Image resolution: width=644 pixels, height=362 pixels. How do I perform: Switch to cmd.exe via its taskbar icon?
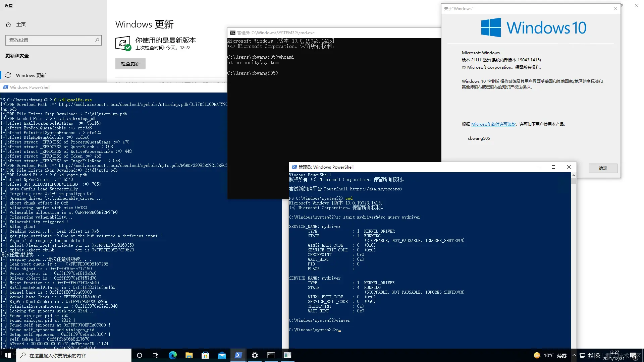[271, 355]
